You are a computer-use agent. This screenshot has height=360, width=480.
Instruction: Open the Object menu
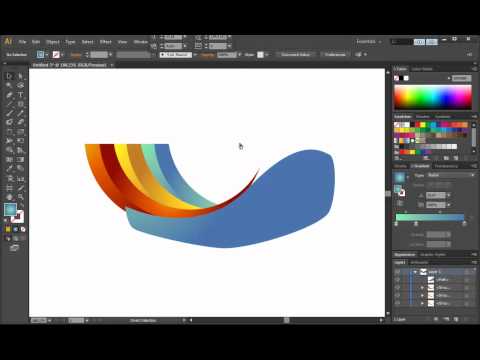pyautogui.click(x=53, y=42)
